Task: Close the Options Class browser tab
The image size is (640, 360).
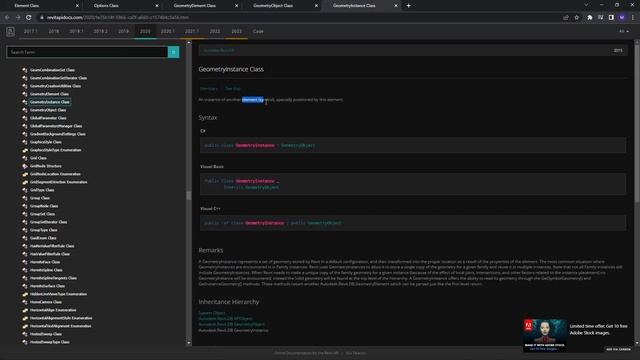Action: coord(157,6)
